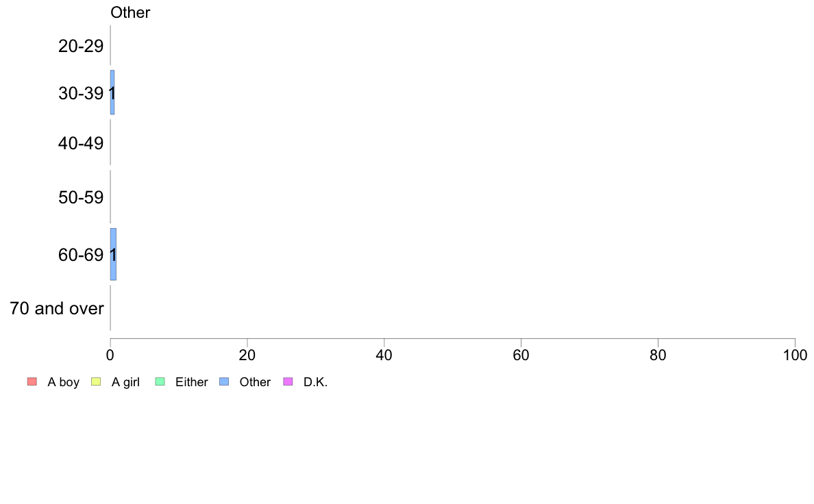The width and height of the screenshot is (814, 504).
Task: Click the Either legend text
Action: pos(192,382)
